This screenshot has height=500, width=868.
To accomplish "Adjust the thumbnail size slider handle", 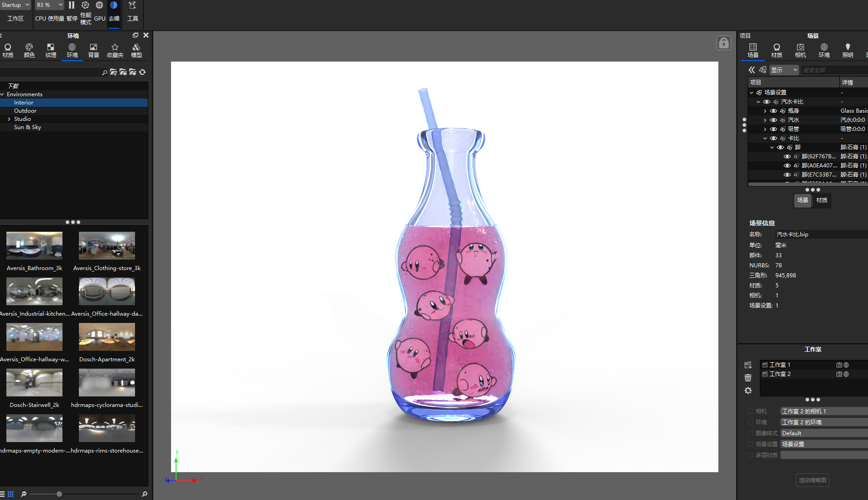I will (59, 494).
